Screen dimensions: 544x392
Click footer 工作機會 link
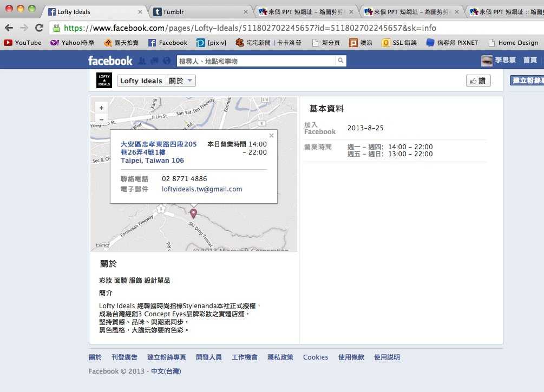[x=245, y=357]
